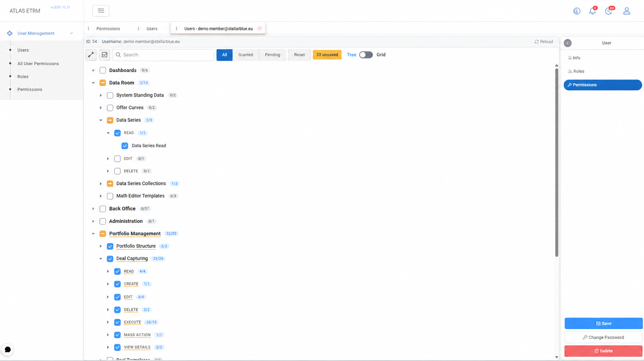
Task: Open the support icon with red badge
Action: pyautogui.click(x=609, y=11)
